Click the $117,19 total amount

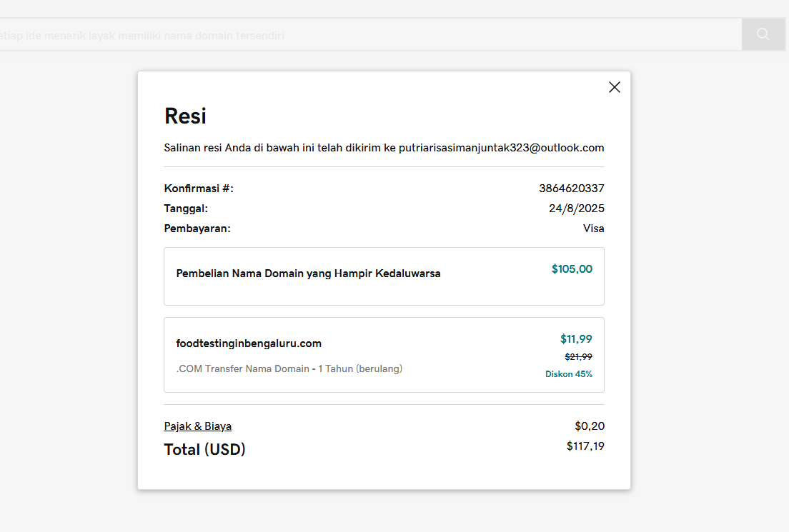[585, 446]
